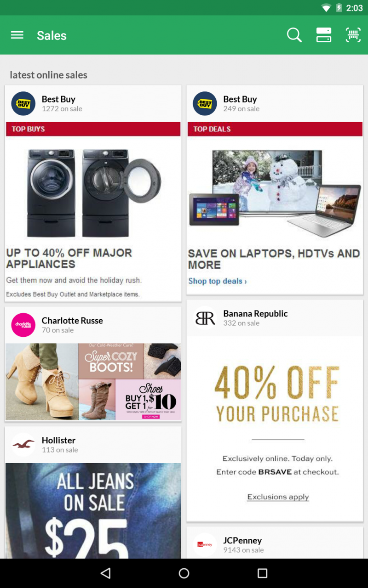Viewport: 368px width, 588px height.
Task: Select the Banana Republic store title
Action: click(x=255, y=313)
